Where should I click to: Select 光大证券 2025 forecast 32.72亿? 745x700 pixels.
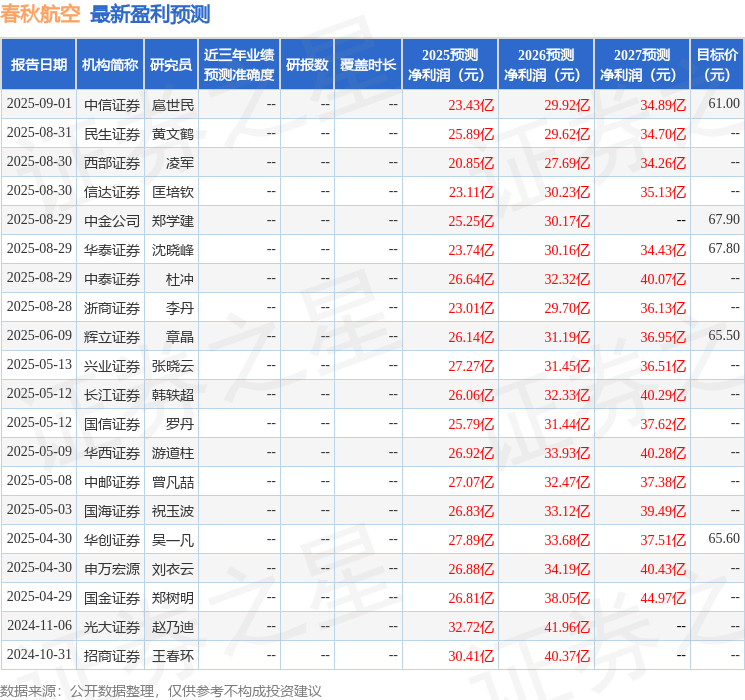pyautogui.click(x=471, y=627)
